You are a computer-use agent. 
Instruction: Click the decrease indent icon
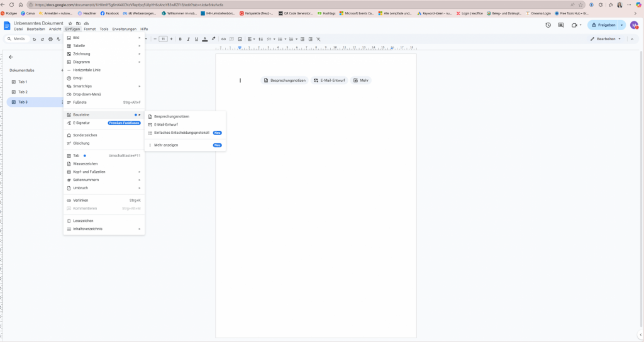pos(303,39)
